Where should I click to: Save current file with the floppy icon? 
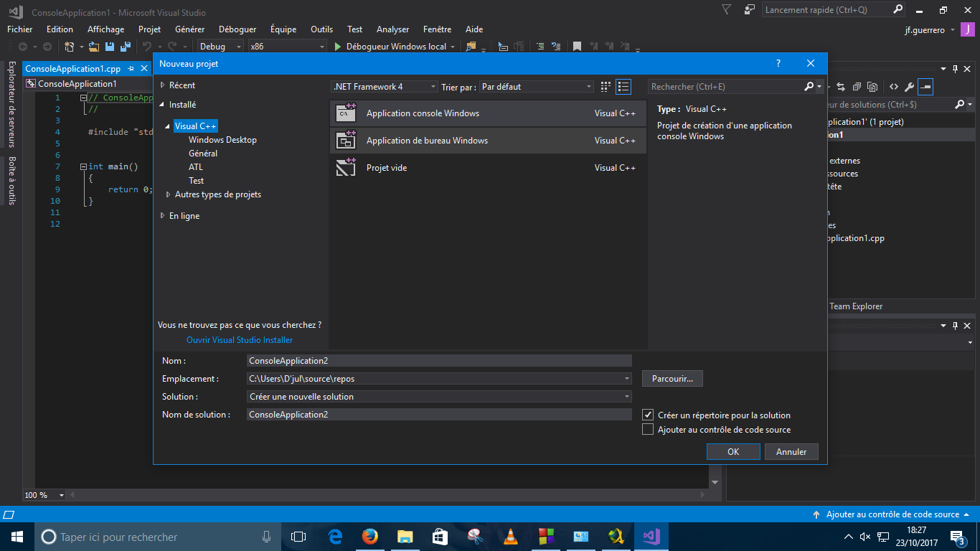tap(110, 47)
